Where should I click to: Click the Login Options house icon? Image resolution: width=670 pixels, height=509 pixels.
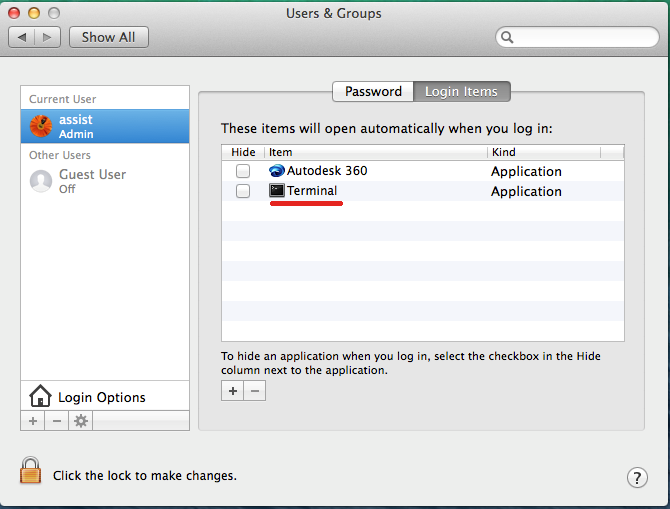point(41,397)
